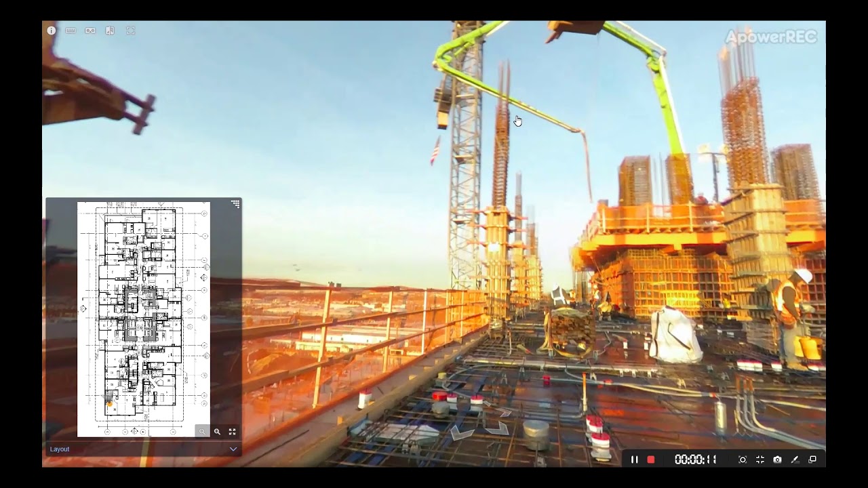Viewport: 868px width, 488px height.
Task: Click the recorder window switch icon
Action: coord(812,460)
